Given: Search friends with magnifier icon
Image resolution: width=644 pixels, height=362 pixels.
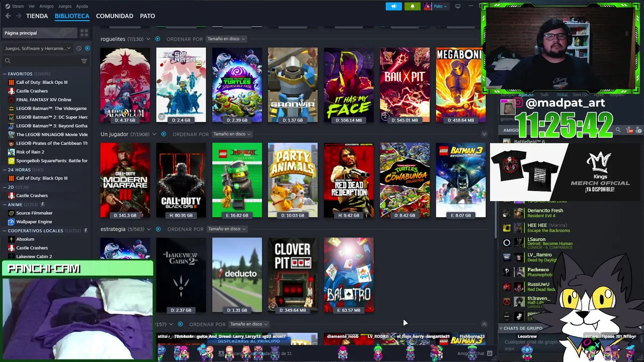Looking at the screenshot, I should click(618, 130).
